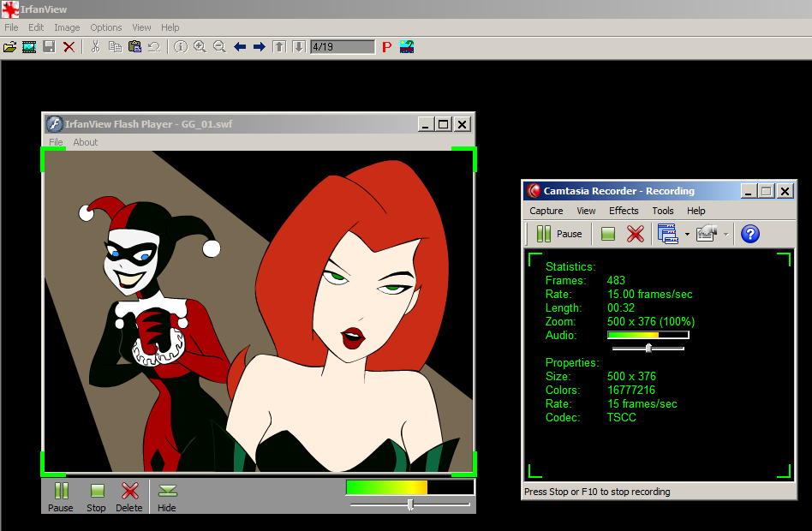Screen dimensions: 812x531
Task: Open View menu in IrfanView main window
Action: click(x=141, y=27)
